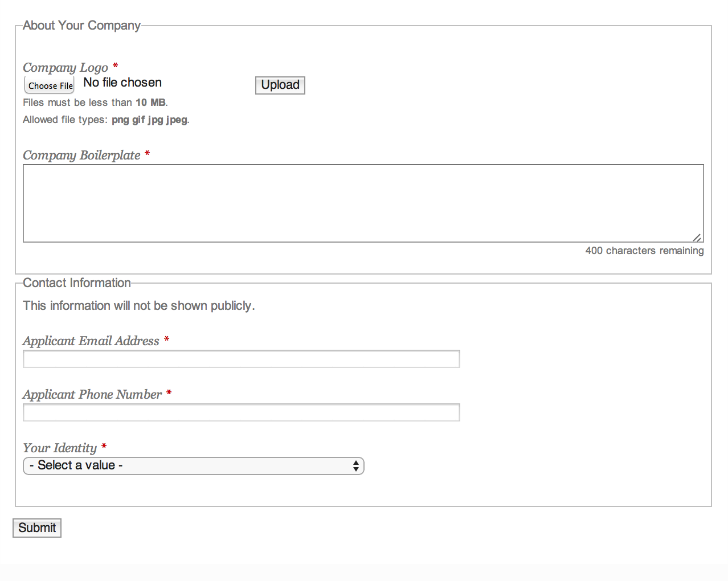Click the 'About Your Company' legend
The height and width of the screenshot is (581, 728).
click(81, 26)
